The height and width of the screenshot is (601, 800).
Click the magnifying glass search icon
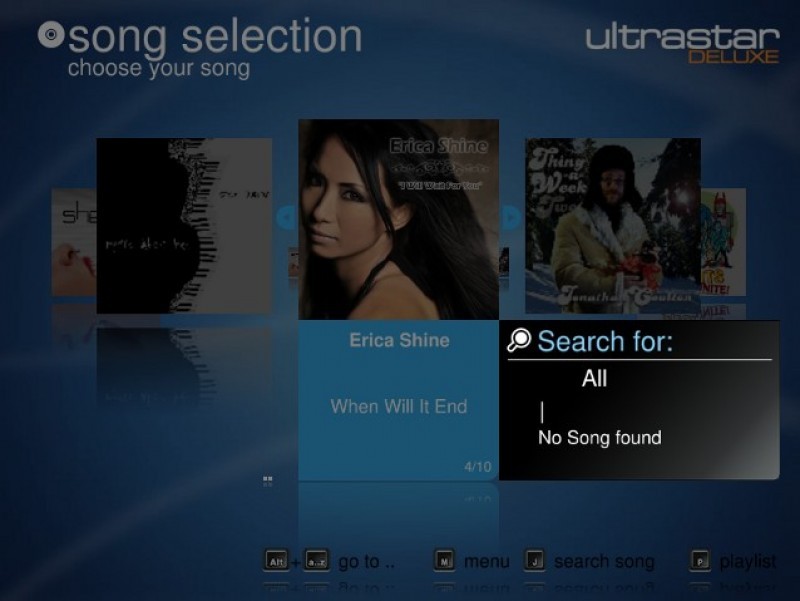click(x=519, y=340)
